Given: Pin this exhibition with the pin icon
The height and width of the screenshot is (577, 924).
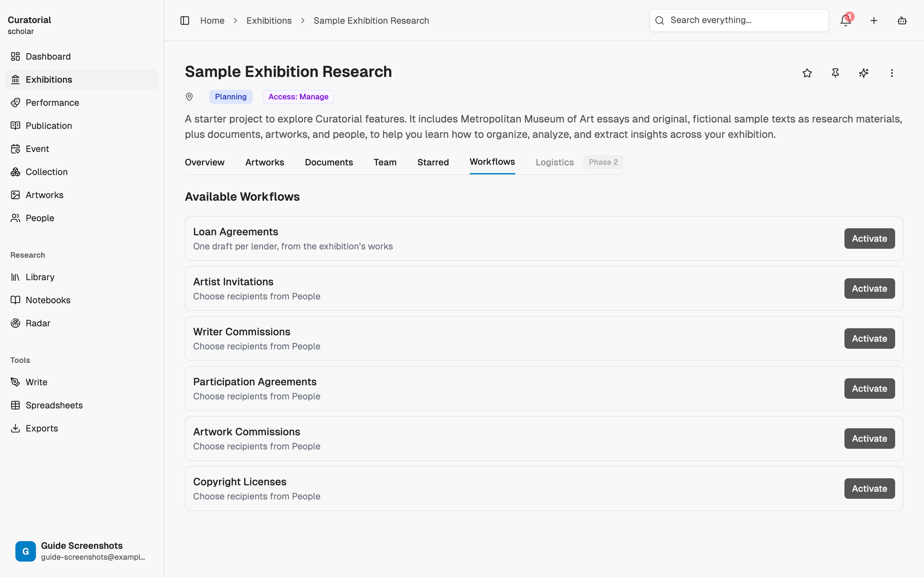Looking at the screenshot, I should (x=835, y=73).
